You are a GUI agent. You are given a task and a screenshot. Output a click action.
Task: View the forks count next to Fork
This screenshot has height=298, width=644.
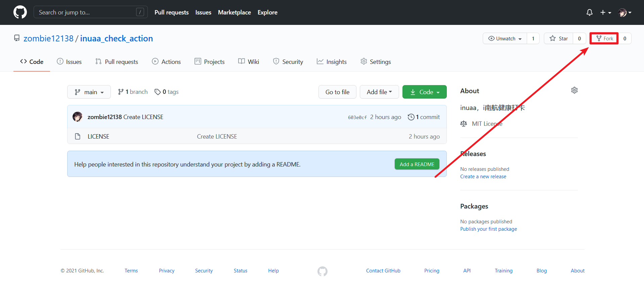pyautogui.click(x=625, y=38)
